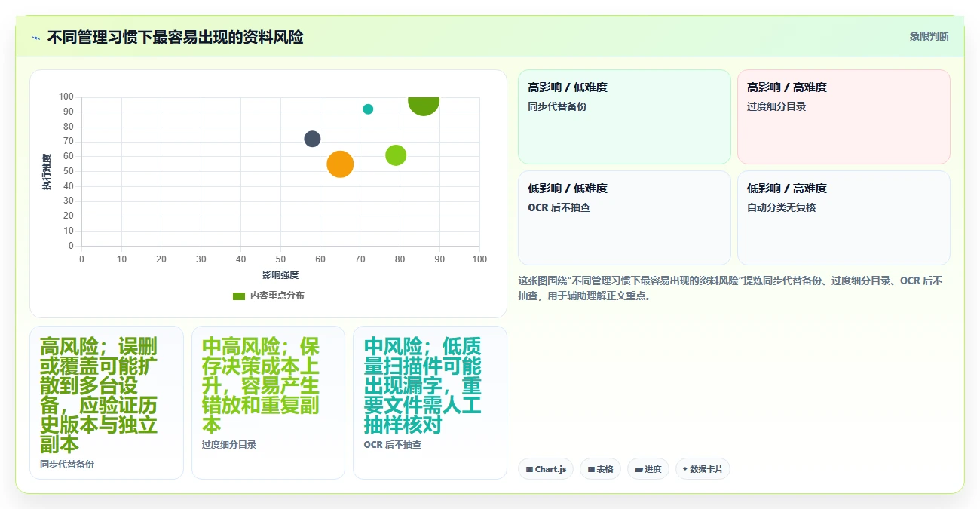This screenshot has height=509, width=980.
Task: Click the 高风险 data card heading
Action: coord(100,395)
